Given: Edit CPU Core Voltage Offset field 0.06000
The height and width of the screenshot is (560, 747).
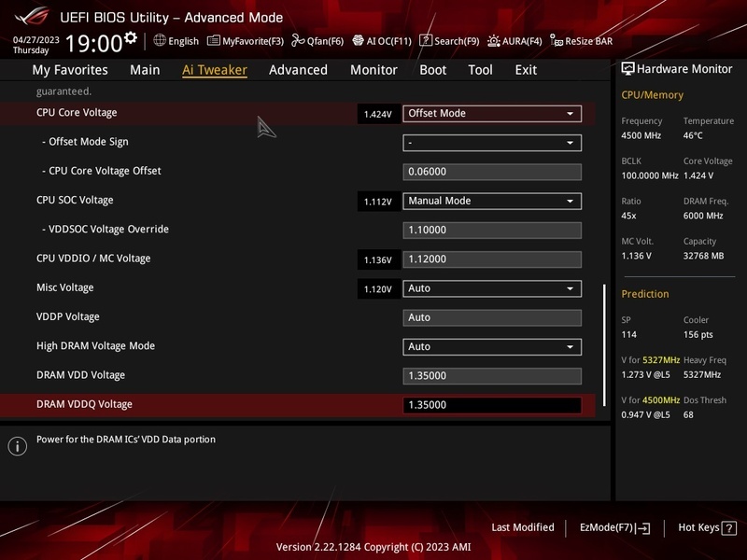Looking at the screenshot, I should point(492,172).
